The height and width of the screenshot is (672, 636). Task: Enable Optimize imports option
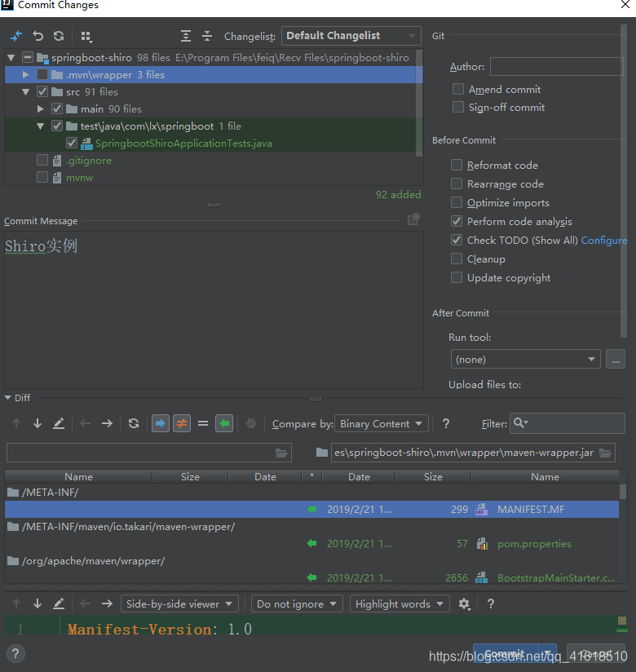point(457,202)
